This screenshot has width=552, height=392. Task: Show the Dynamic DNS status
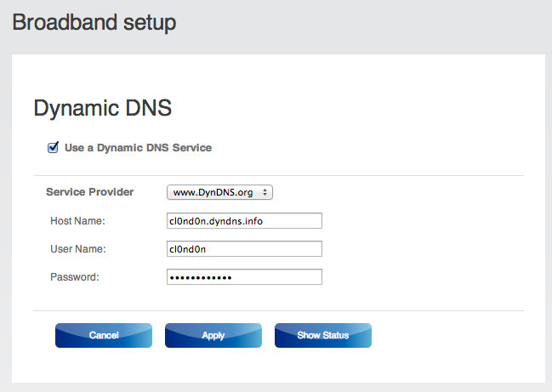click(x=323, y=335)
